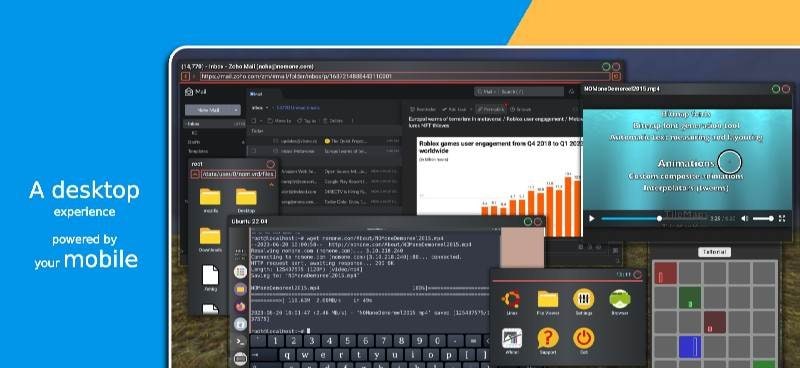
Task: Go up a directory in the file manager
Action: 195,174
